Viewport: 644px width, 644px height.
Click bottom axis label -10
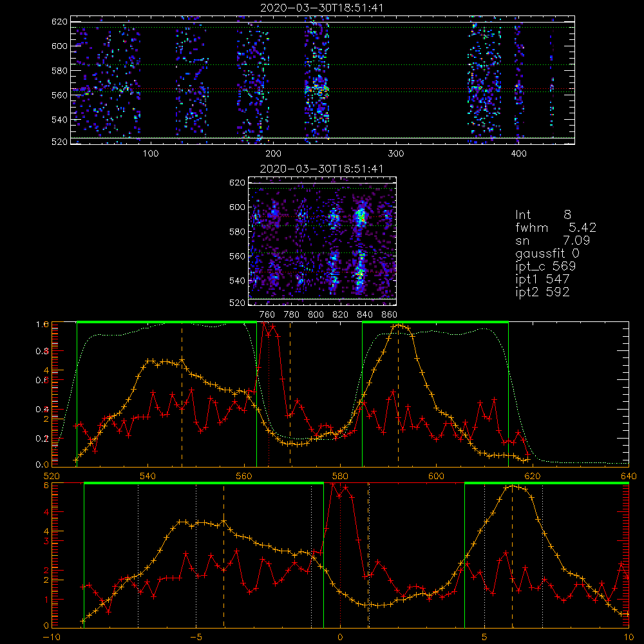click(x=52, y=638)
